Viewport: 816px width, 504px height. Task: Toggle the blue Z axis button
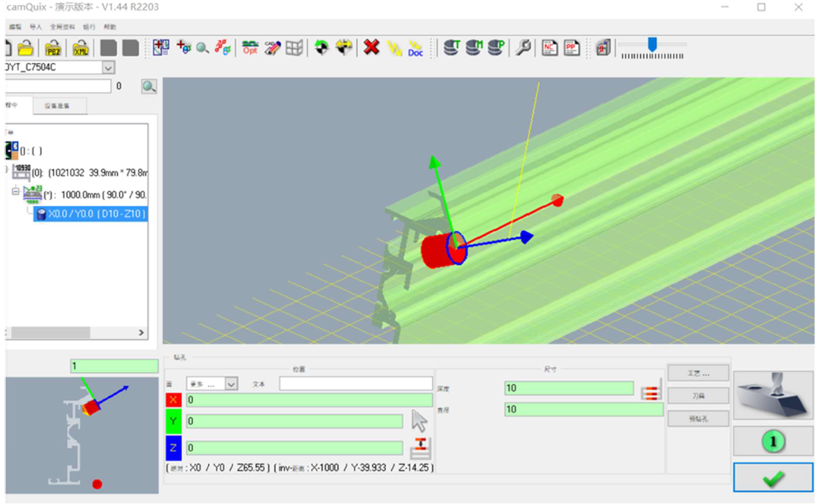click(174, 447)
